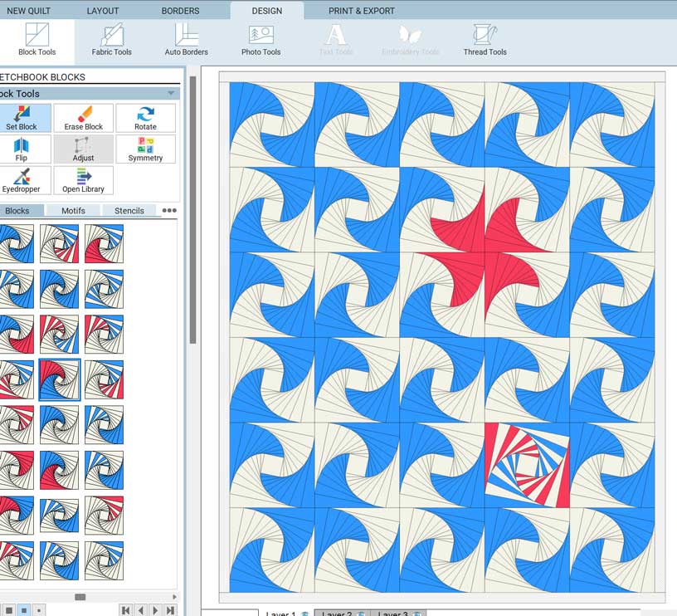This screenshot has width=677, height=616.
Task: Activate the Eyedropper tool
Action: pos(22,180)
